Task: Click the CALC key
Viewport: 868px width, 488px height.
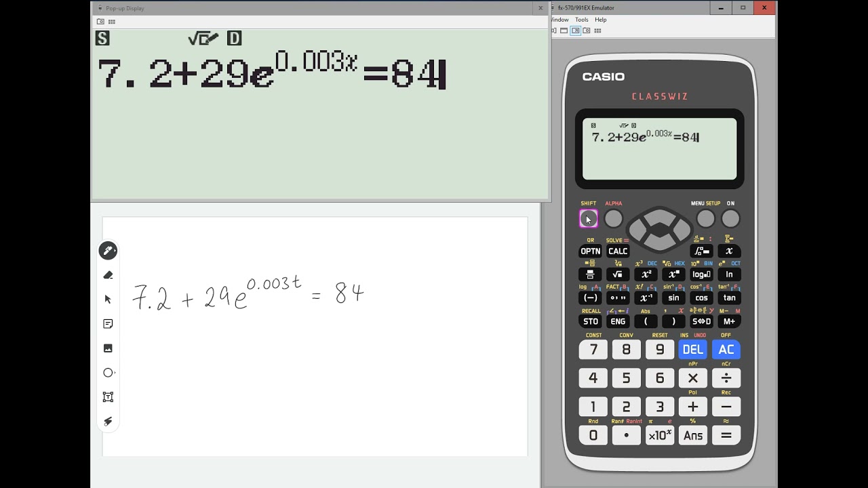Action: coord(618,251)
